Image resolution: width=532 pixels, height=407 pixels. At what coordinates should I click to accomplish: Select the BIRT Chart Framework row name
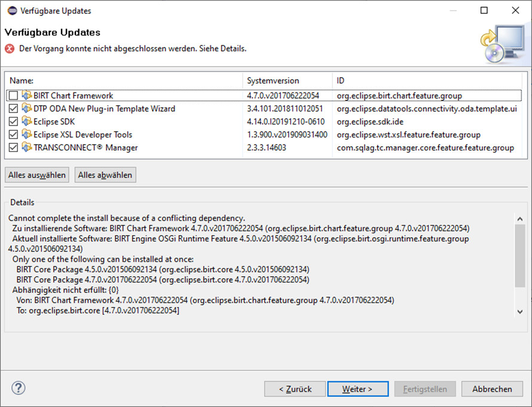(74, 96)
